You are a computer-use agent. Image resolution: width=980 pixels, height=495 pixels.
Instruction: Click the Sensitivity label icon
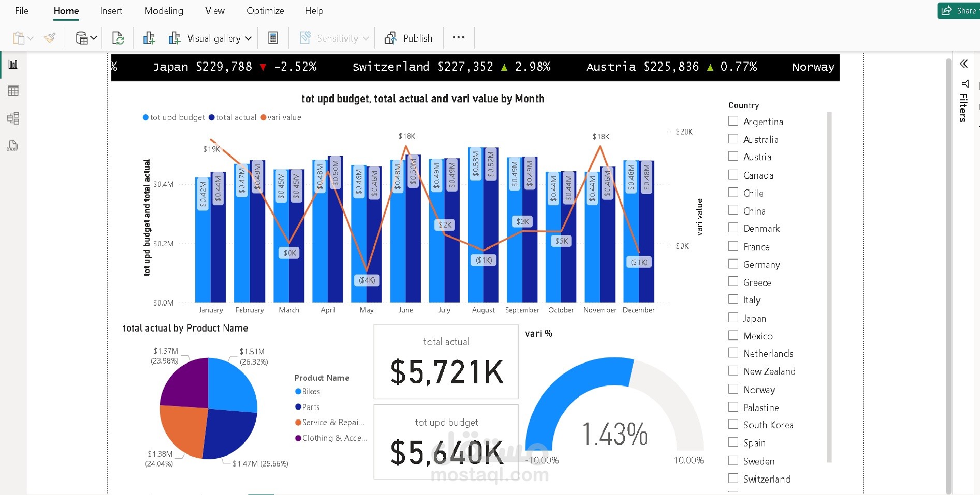coord(305,38)
